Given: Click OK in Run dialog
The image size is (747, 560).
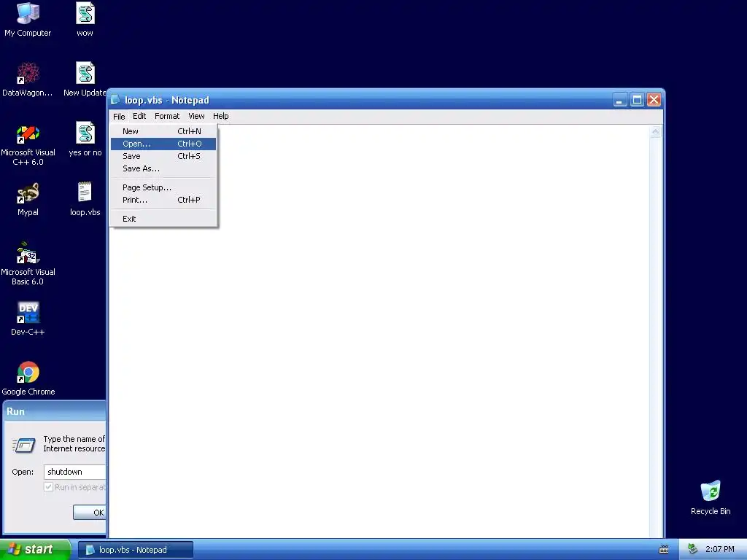Looking at the screenshot, I should 90,513.
